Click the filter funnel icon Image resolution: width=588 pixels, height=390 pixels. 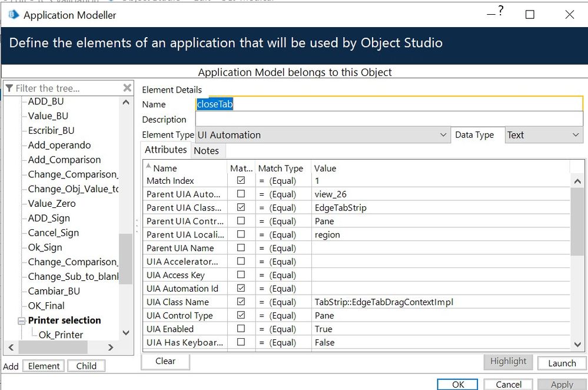pos(9,88)
